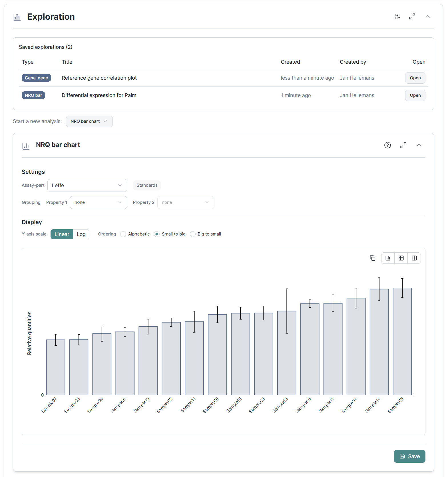Open the Start a new analysis dropdown
Screen dimensions: 448x477
click(x=89, y=121)
